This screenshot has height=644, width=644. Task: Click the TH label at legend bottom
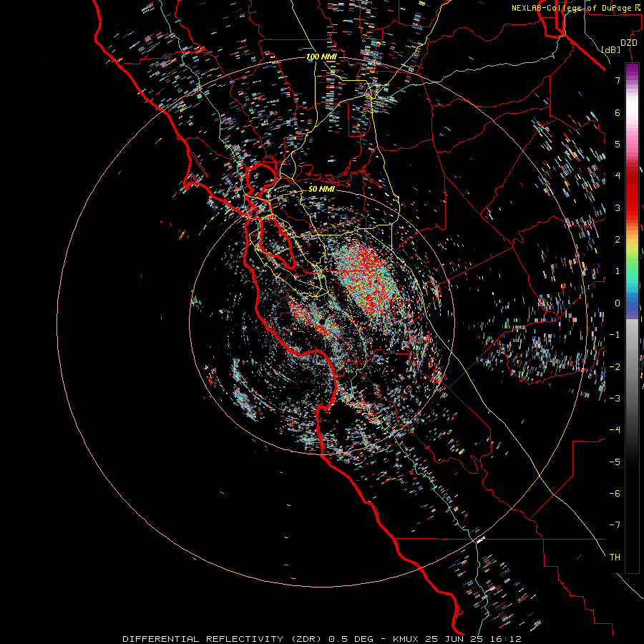(x=615, y=557)
